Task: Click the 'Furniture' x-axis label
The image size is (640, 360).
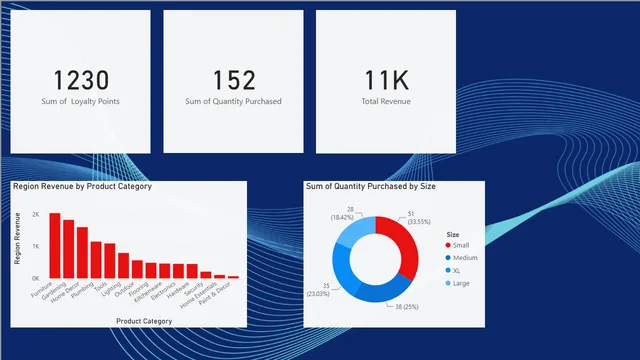Action: tap(42, 289)
